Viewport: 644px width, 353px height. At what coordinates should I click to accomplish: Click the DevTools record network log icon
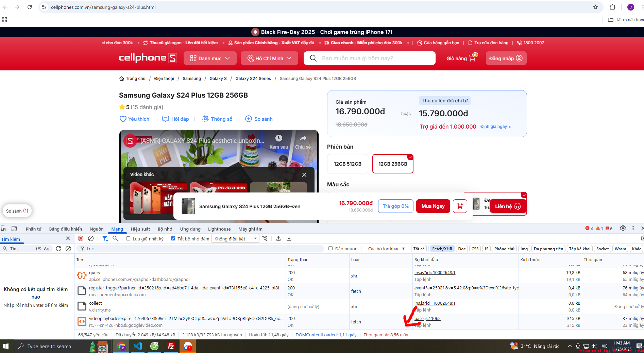pos(81,238)
